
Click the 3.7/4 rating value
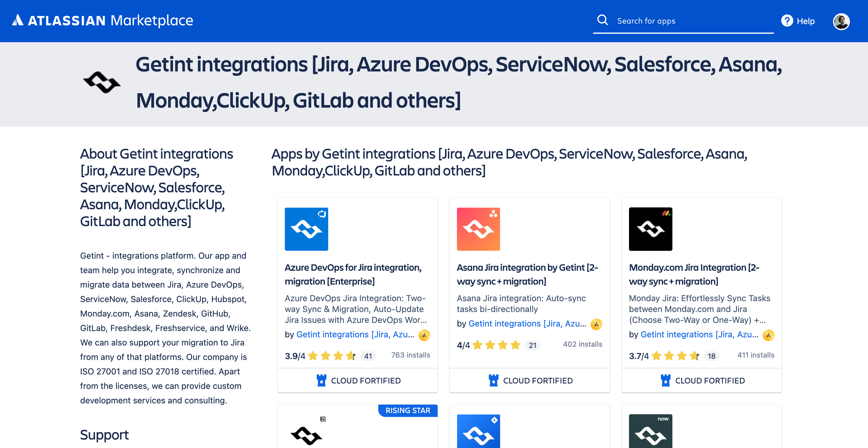(x=639, y=356)
